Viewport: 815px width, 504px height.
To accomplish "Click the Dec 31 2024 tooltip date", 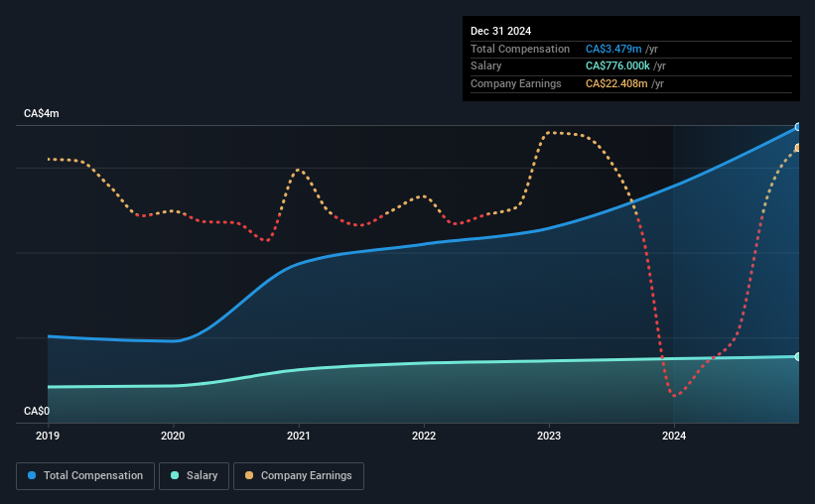I will pos(500,31).
